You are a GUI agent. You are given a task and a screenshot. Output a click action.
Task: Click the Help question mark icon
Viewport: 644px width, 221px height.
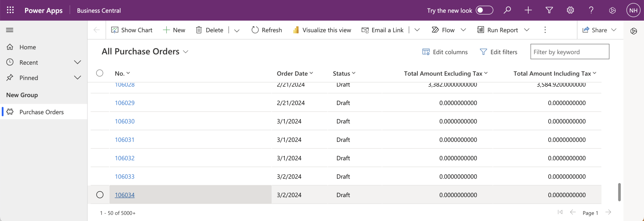pos(591,10)
